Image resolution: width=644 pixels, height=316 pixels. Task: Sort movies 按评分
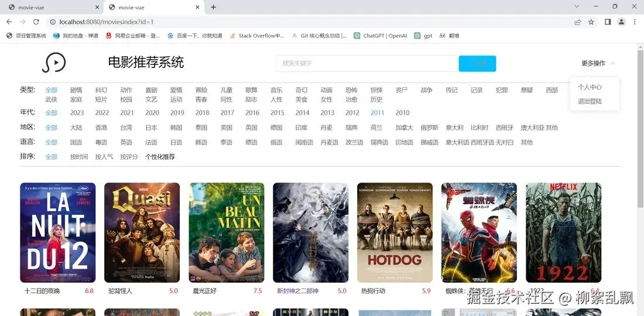tap(129, 157)
